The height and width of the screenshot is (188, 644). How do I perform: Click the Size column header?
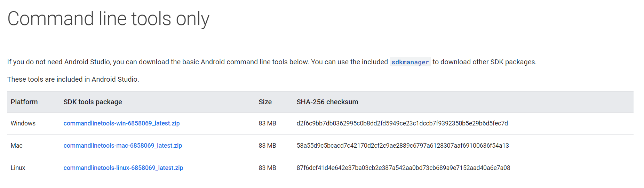tap(265, 102)
